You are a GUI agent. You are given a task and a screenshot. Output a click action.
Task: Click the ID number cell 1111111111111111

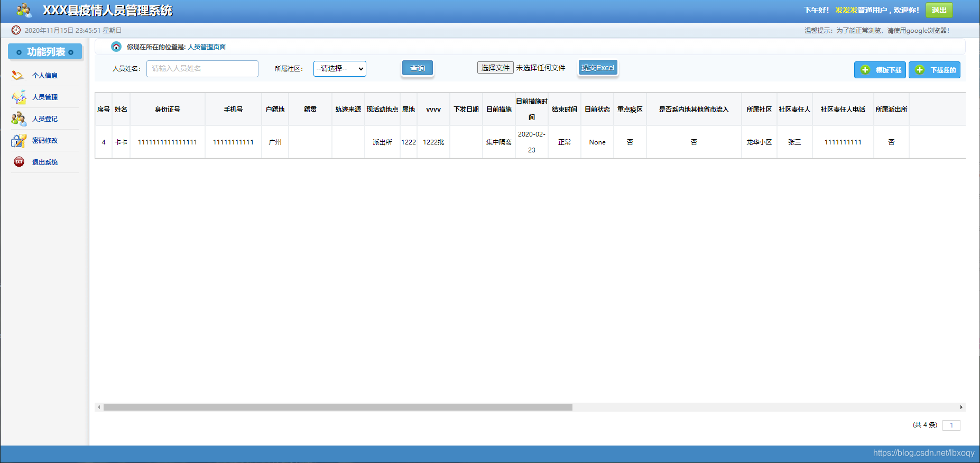click(x=168, y=142)
